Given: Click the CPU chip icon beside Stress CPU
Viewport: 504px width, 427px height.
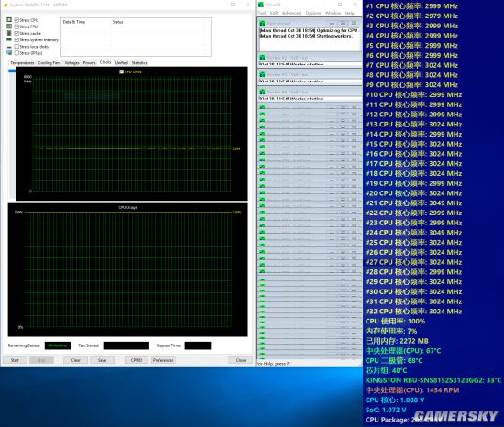Looking at the screenshot, I should tap(9, 20).
